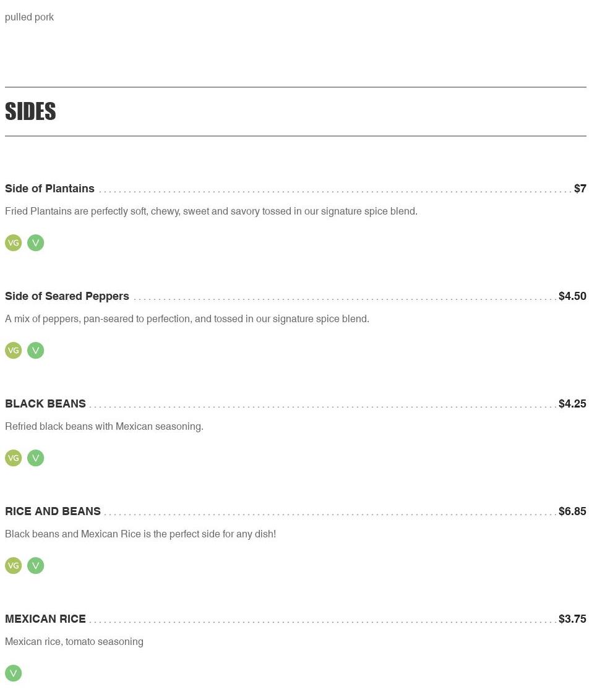This screenshot has height=700, width=597.
Task: Click the $3.75 Mexican rice price
Action: 572,619
